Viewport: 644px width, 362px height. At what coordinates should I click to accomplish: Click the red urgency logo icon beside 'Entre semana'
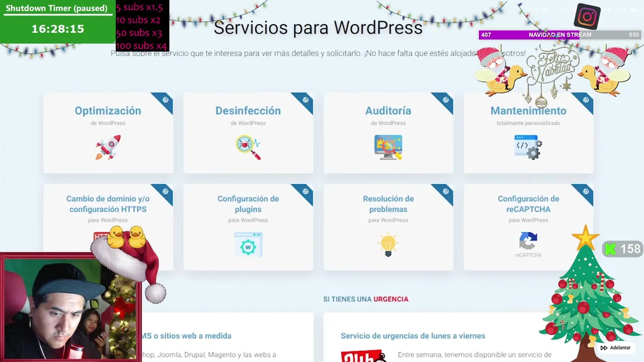tap(363, 356)
